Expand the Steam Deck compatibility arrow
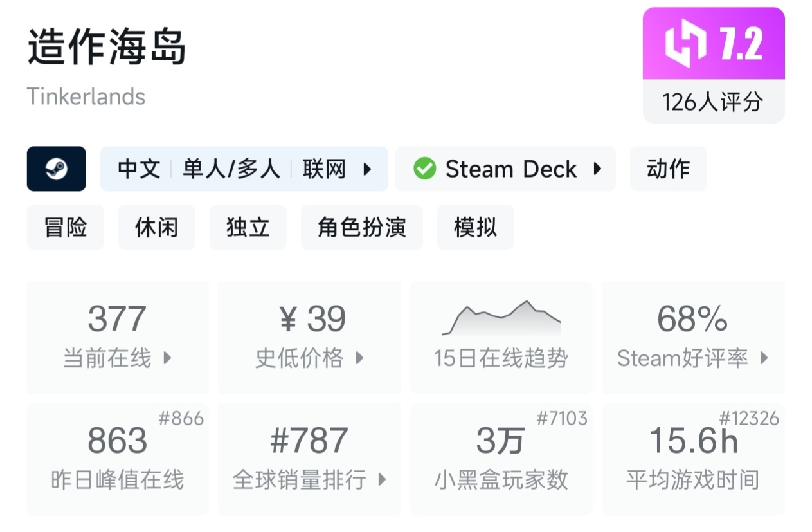The image size is (812, 532). [597, 169]
